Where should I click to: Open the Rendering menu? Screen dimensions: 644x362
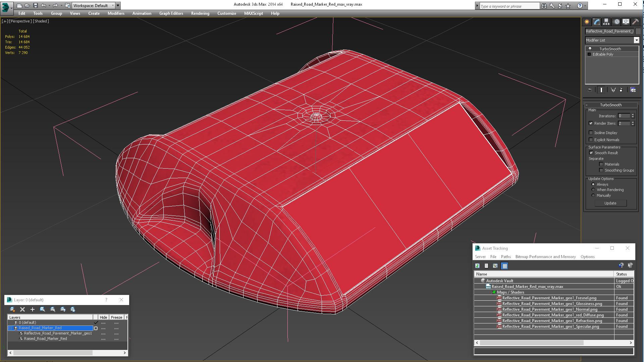click(x=200, y=13)
